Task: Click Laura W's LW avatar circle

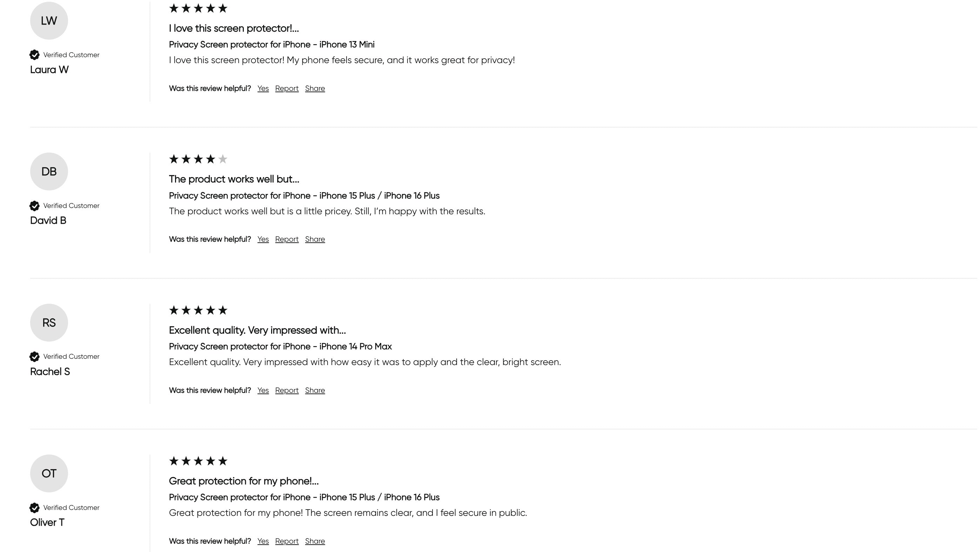Action: tap(49, 21)
